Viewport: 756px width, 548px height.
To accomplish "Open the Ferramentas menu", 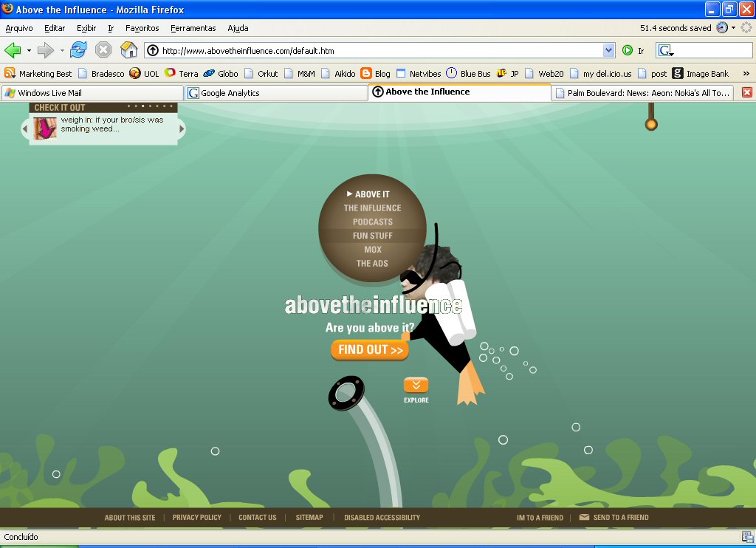I will point(193,28).
